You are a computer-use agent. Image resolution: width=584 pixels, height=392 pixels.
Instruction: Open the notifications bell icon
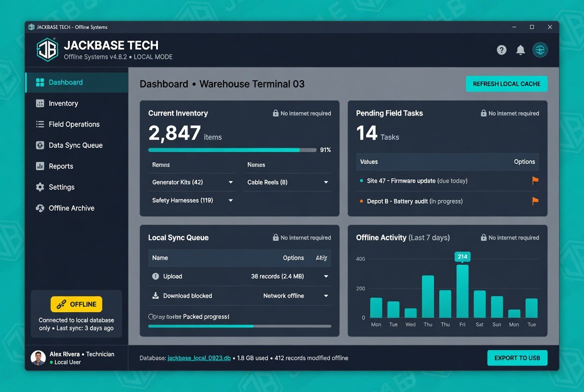(520, 50)
